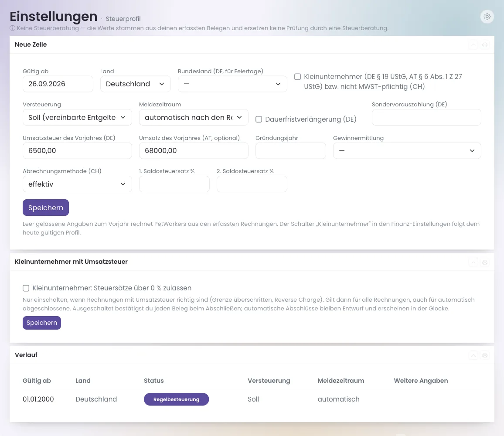Click the Versteuerung column header in Verlauf
This screenshot has height=436, width=504.
click(269, 381)
